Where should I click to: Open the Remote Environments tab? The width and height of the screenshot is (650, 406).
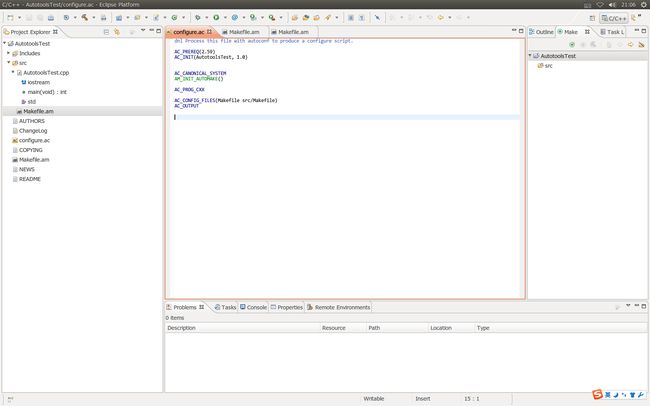click(x=338, y=307)
